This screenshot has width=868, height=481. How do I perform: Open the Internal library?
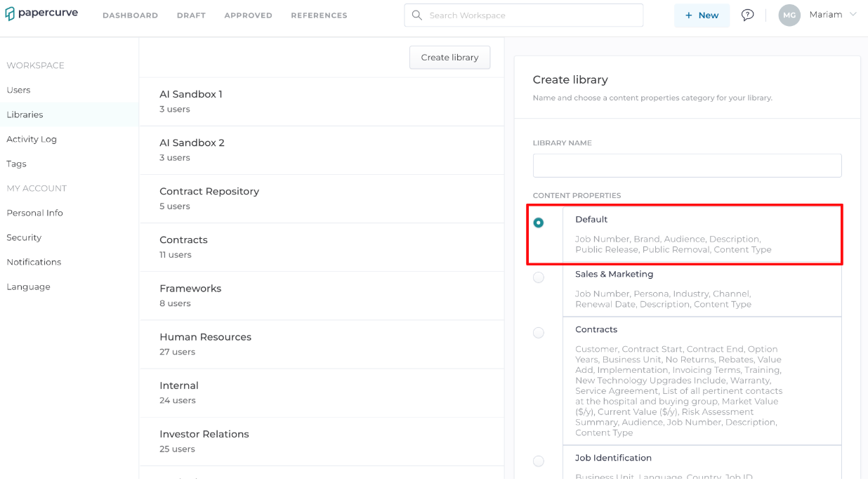[x=322, y=393]
